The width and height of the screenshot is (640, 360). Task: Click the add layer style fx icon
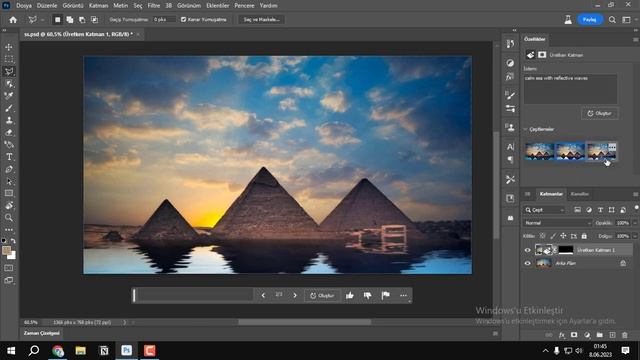[x=562, y=335]
